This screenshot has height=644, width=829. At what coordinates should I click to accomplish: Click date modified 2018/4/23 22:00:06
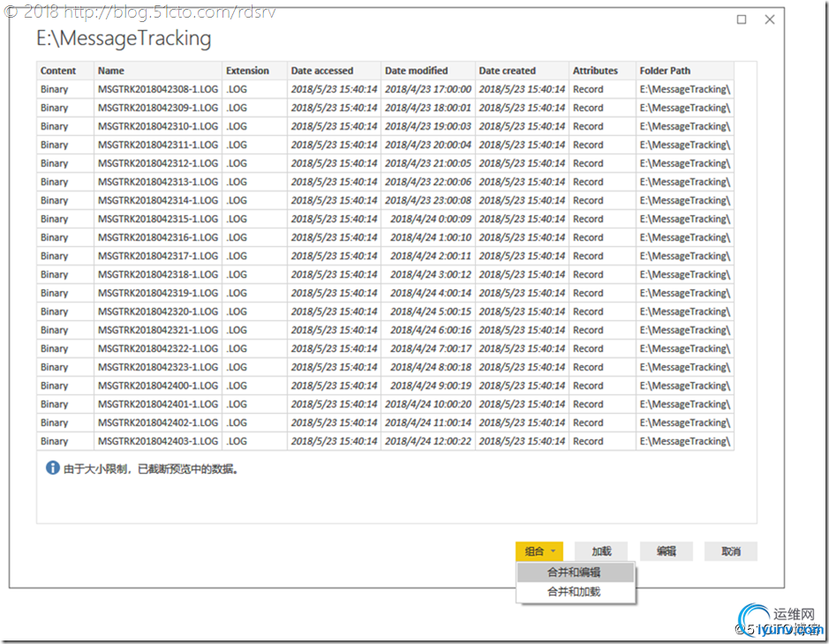[427, 182]
